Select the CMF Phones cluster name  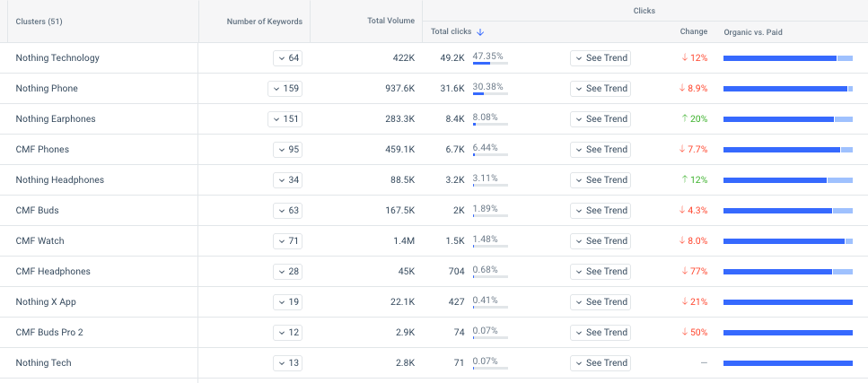[x=42, y=150]
